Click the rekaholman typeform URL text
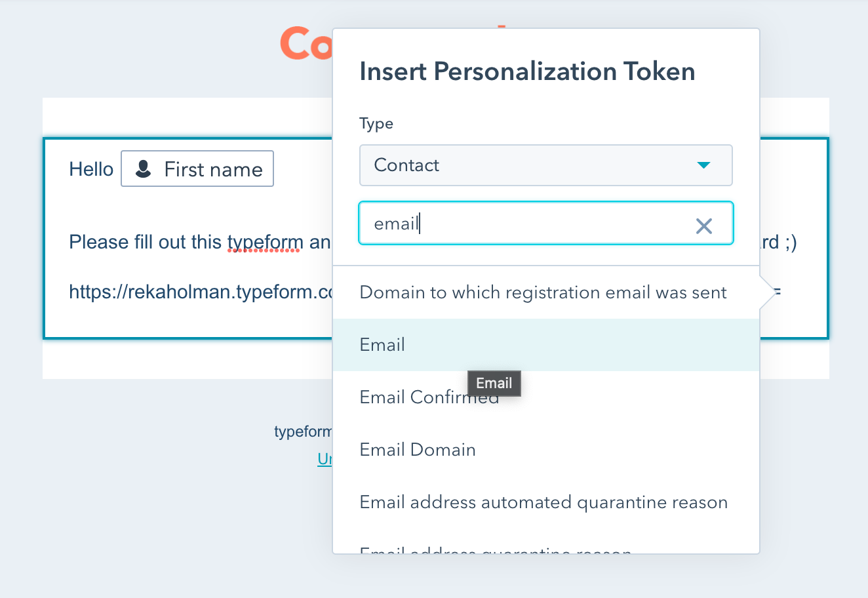868x598 pixels. [201, 291]
